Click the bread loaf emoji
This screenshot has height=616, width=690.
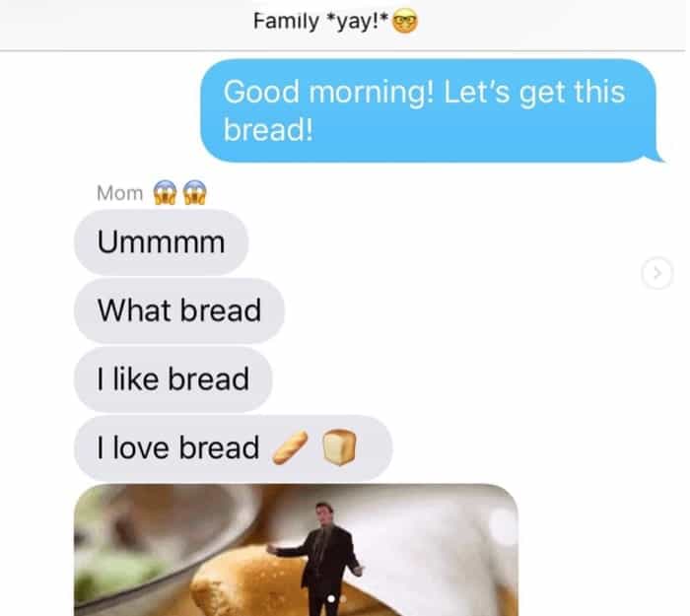(x=339, y=447)
